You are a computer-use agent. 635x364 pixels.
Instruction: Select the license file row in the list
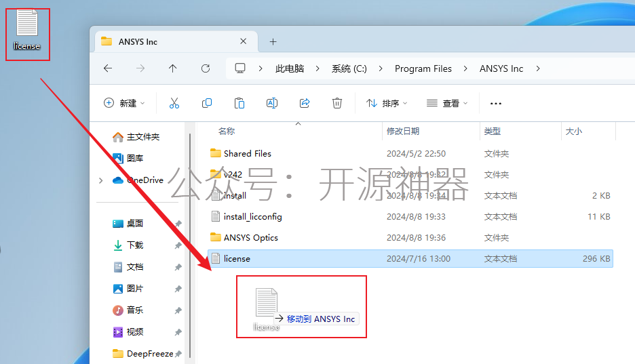410,259
